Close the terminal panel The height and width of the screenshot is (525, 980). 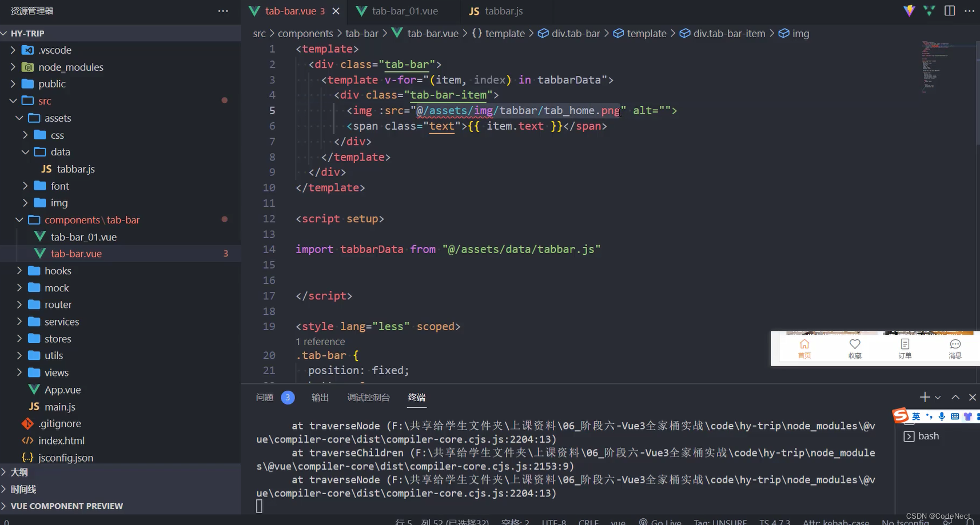tap(973, 397)
